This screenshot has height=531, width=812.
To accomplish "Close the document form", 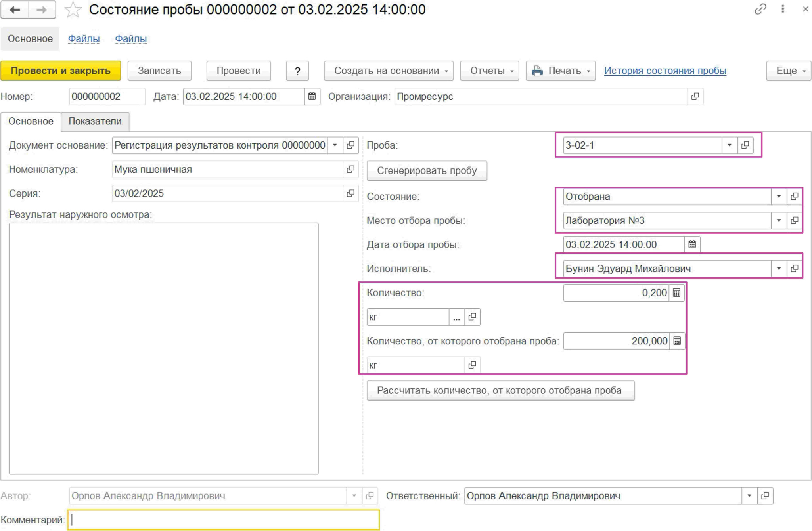I will click(805, 9).
